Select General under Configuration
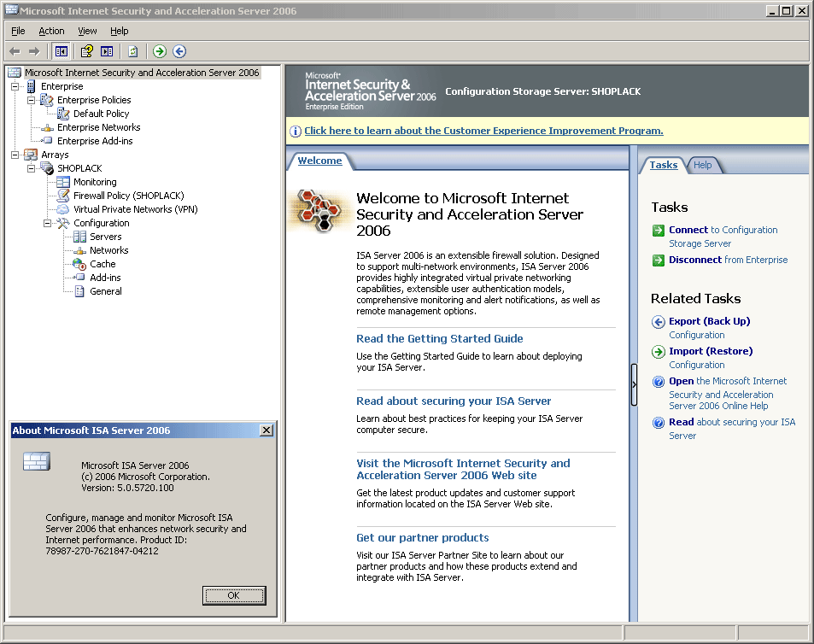Screen dimensions: 814x644 [106, 291]
